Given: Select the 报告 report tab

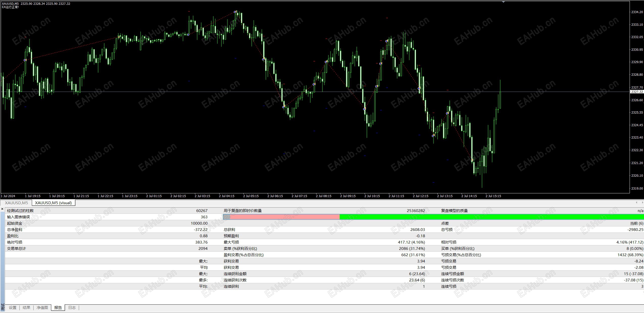Looking at the screenshot, I should 58,307.
